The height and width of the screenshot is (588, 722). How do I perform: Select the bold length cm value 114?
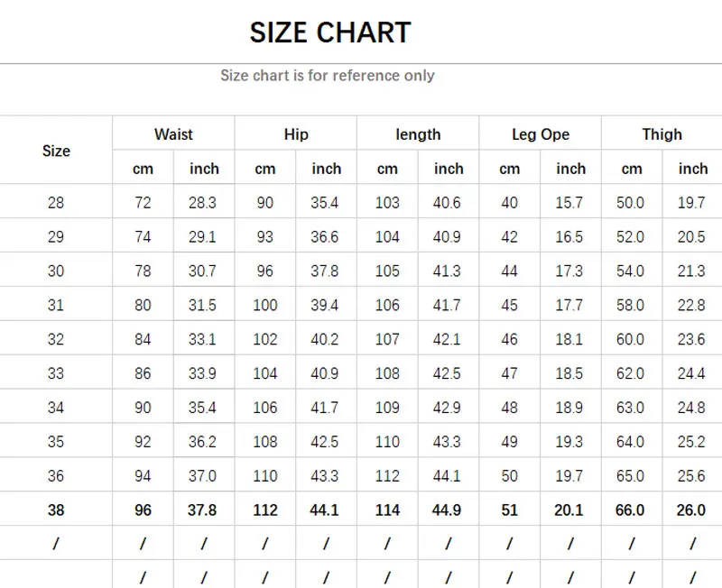tap(387, 510)
